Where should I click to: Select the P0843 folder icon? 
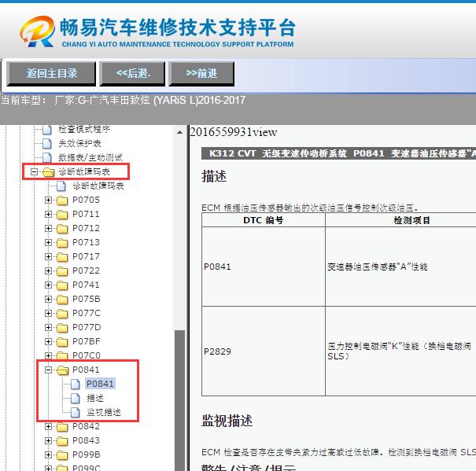point(62,441)
